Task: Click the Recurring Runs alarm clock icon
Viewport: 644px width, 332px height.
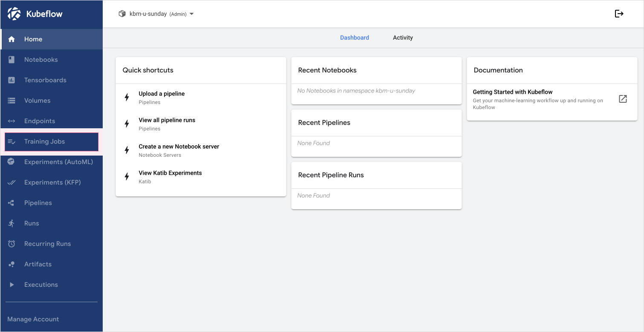Action: point(12,244)
